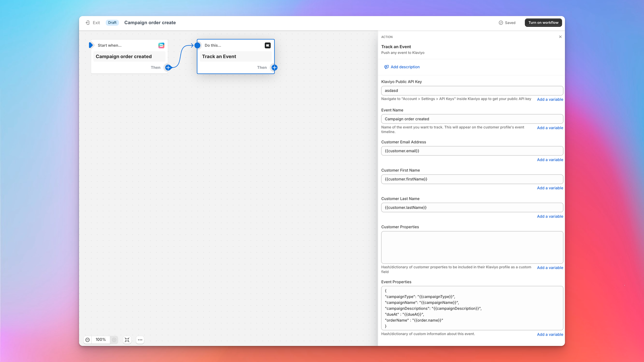Click the Klaviyo icon on Do this card

point(268,45)
